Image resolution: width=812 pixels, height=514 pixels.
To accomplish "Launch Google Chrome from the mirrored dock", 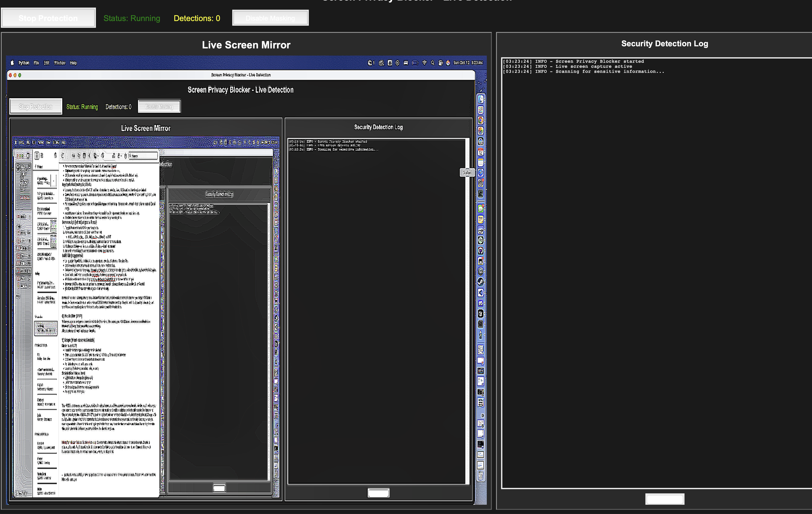I will (x=480, y=120).
